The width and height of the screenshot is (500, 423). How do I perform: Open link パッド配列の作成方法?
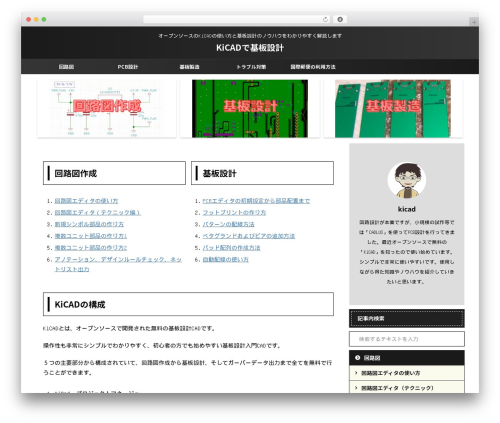pyautogui.click(x=231, y=247)
